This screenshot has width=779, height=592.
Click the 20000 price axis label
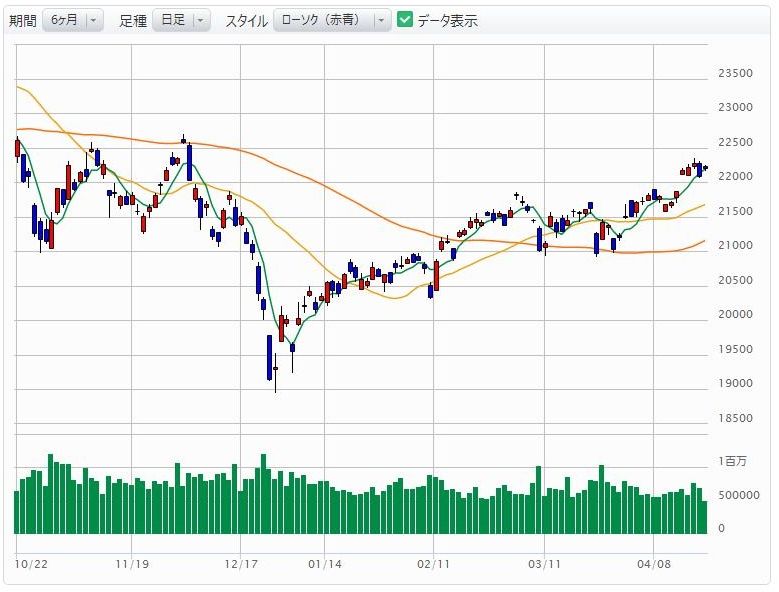click(x=735, y=314)
